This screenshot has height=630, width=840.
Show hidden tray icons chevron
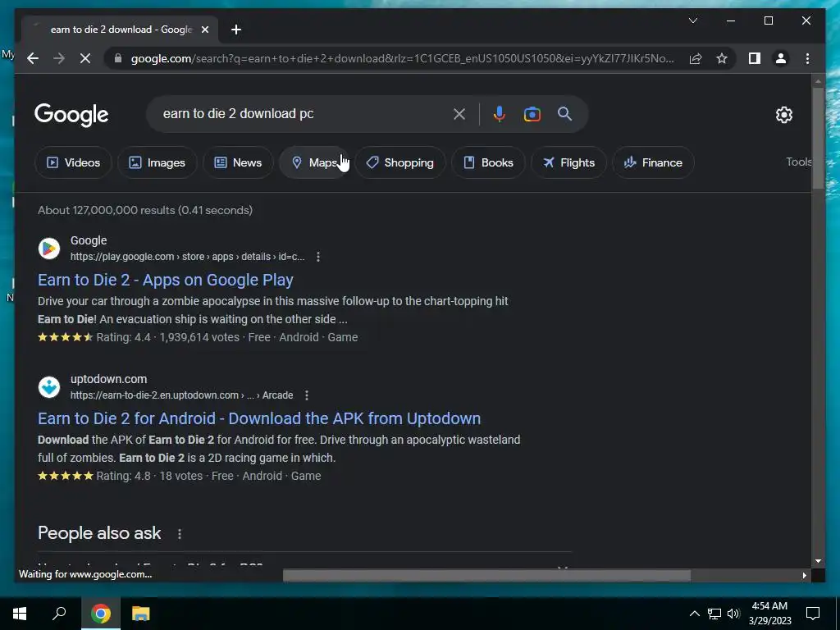[x=694, y=614]
